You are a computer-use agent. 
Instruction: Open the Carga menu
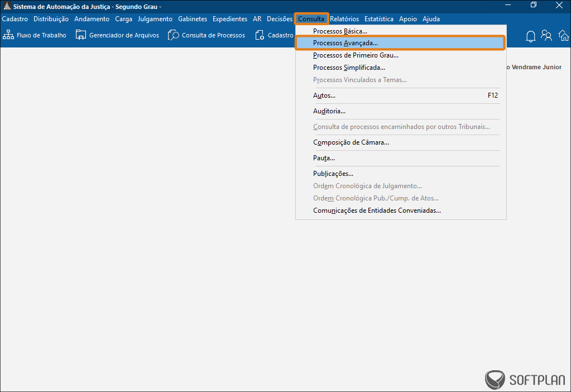123,19
